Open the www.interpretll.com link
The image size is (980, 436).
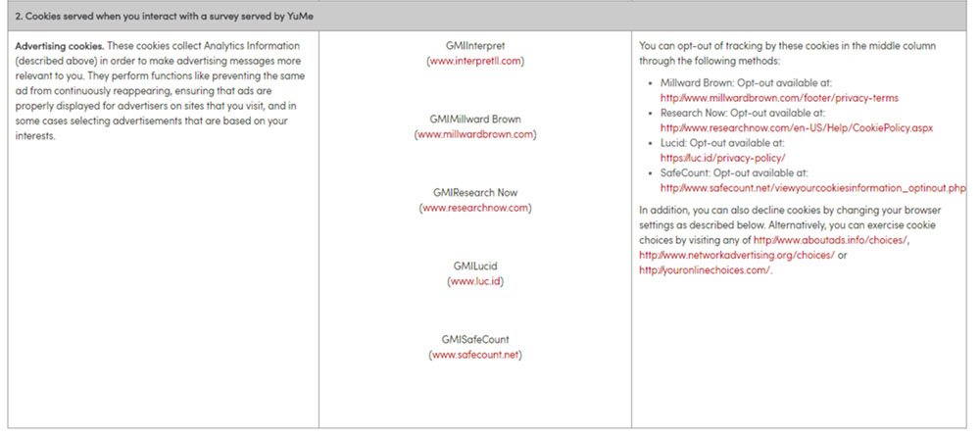pyautogui.click(x=475, y=61)
